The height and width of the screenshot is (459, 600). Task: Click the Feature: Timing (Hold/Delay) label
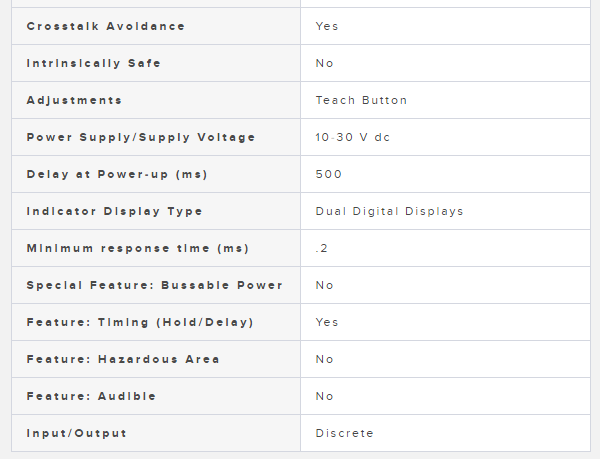(140, 322)
